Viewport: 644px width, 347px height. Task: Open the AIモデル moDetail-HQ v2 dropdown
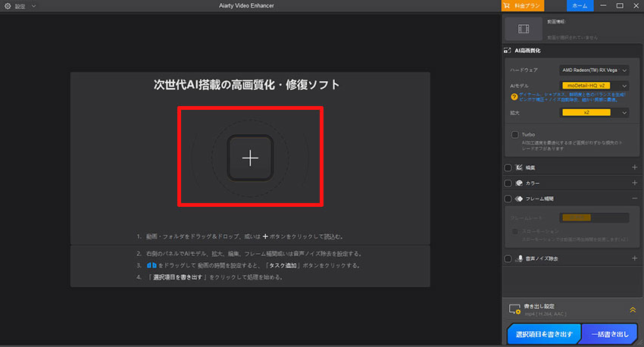(x=594, y=86)
